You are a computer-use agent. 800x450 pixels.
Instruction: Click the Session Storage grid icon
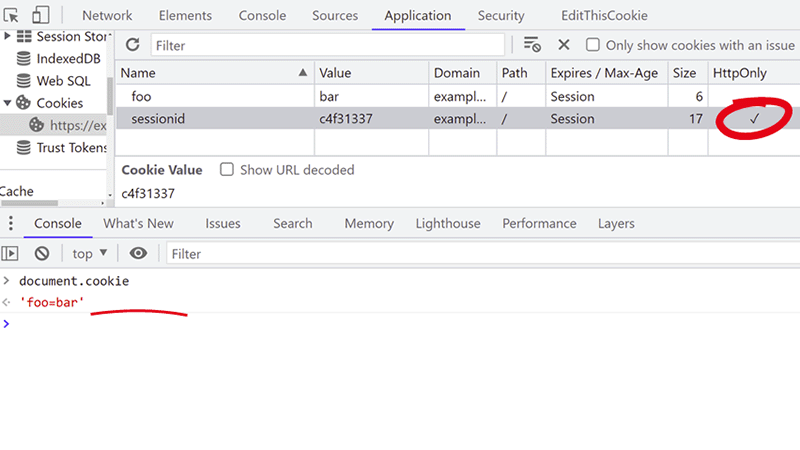(23, 36)
